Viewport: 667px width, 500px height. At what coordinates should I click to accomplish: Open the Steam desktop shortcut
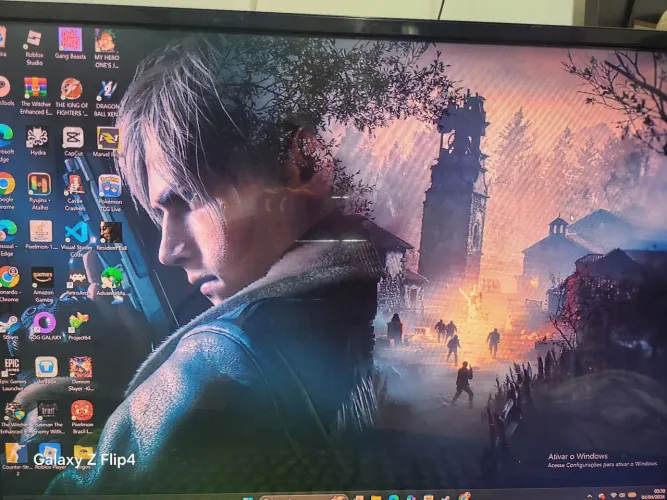[x=9, y=328]
